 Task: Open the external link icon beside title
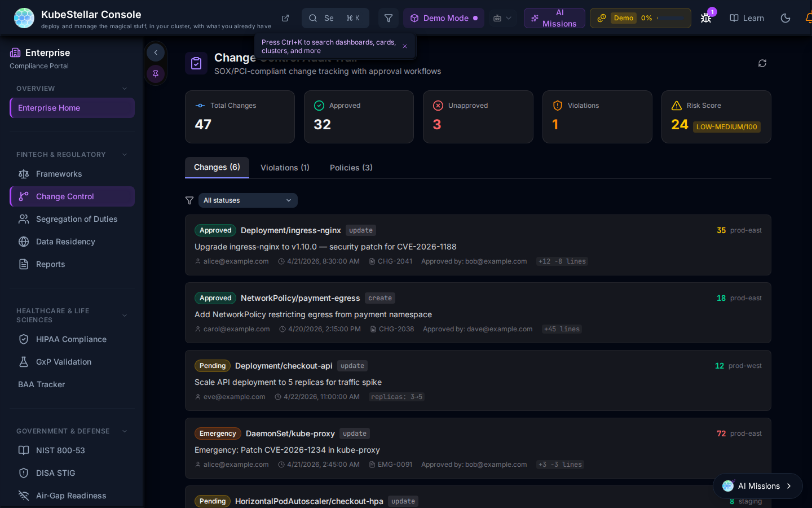coord(285,18)
